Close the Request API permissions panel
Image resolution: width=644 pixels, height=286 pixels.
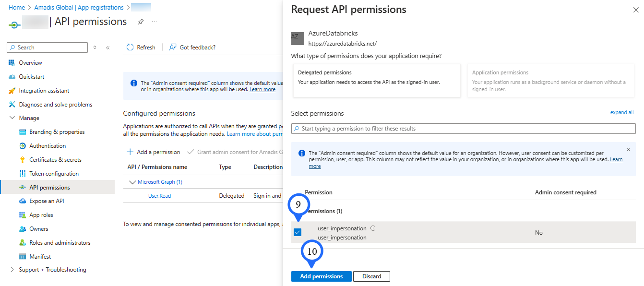636,10
